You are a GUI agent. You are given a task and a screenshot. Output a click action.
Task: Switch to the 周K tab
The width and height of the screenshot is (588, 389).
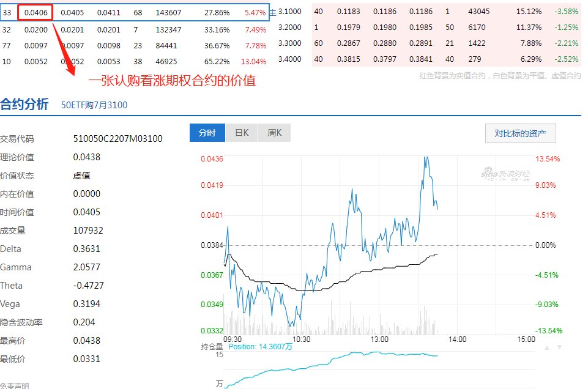[274, 132]
